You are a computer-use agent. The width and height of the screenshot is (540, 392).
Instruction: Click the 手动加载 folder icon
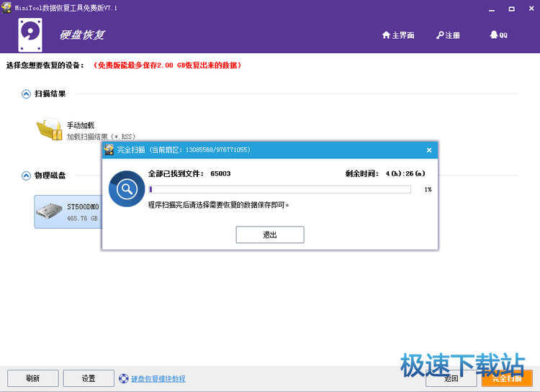click(49, 129)
